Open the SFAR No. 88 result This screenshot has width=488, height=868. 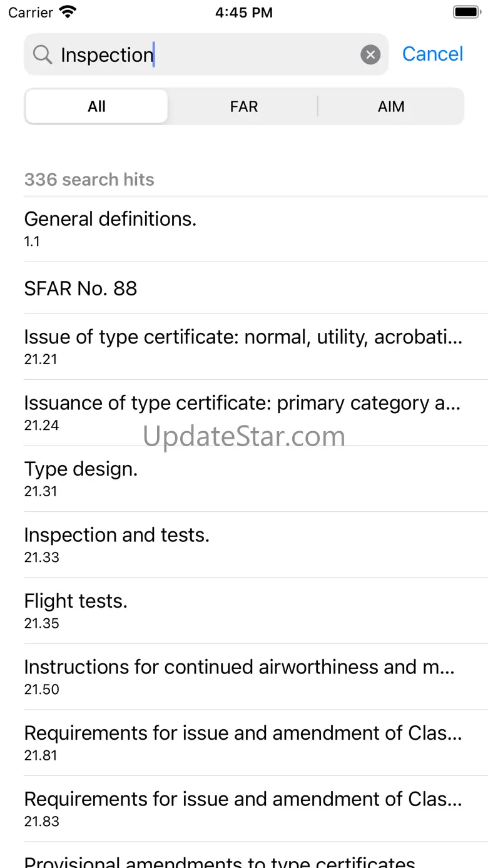(244, 288)
